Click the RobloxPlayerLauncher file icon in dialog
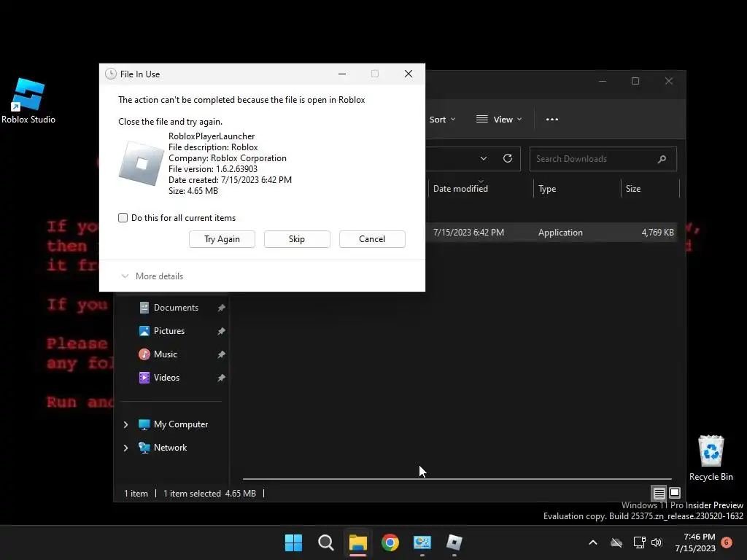747x560 pixels. [141, 163]
